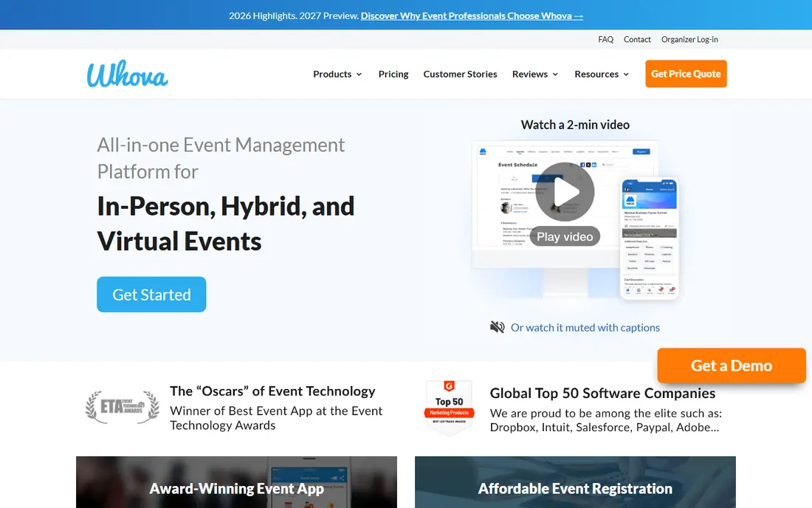Play the 2-min video

[x=565, y=191]
